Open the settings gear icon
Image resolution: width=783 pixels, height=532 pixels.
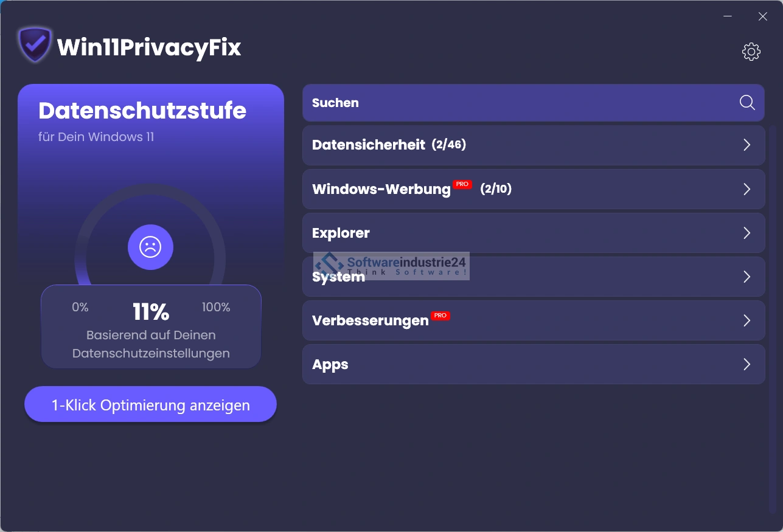(x=751, y=52)
